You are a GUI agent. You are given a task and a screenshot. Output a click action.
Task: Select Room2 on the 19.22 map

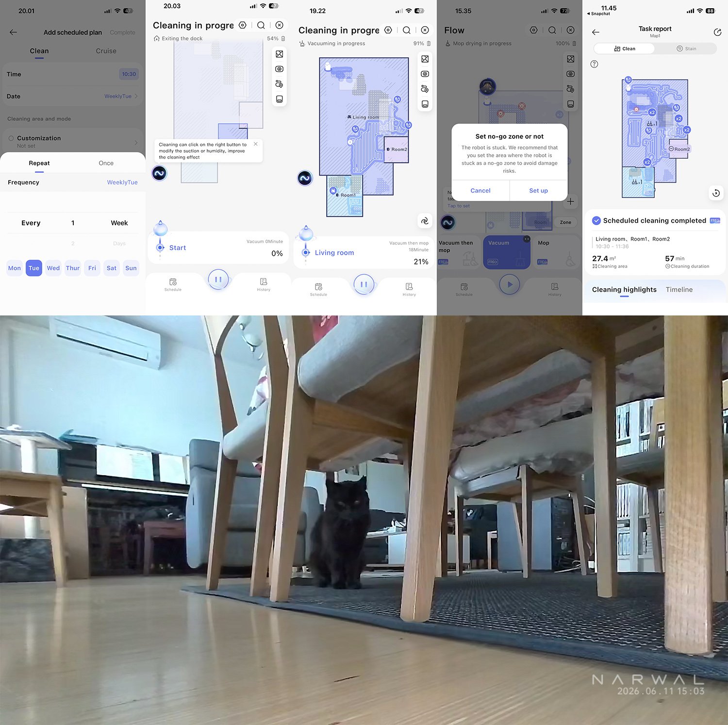[x=397, y=150]
